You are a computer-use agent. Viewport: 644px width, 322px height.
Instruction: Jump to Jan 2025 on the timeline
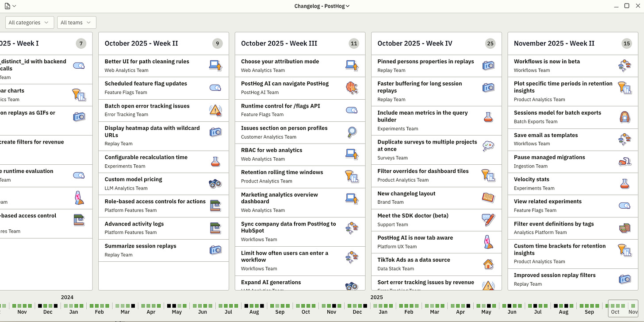383,312
